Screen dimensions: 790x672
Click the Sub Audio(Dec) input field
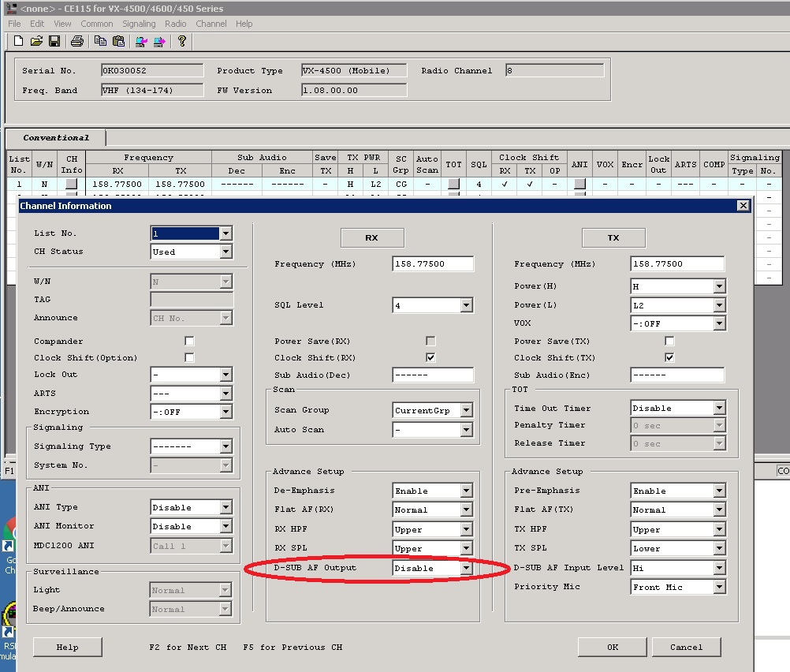[433, 375]
